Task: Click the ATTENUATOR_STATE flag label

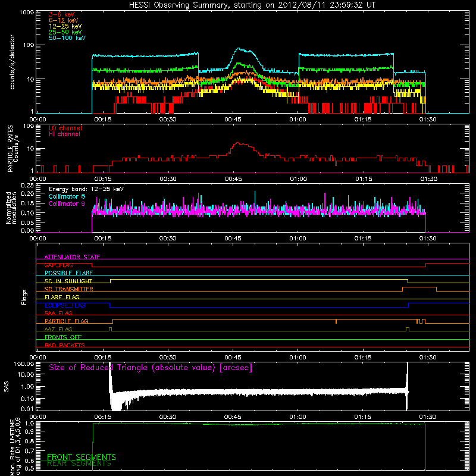Action: coord(72,257)
